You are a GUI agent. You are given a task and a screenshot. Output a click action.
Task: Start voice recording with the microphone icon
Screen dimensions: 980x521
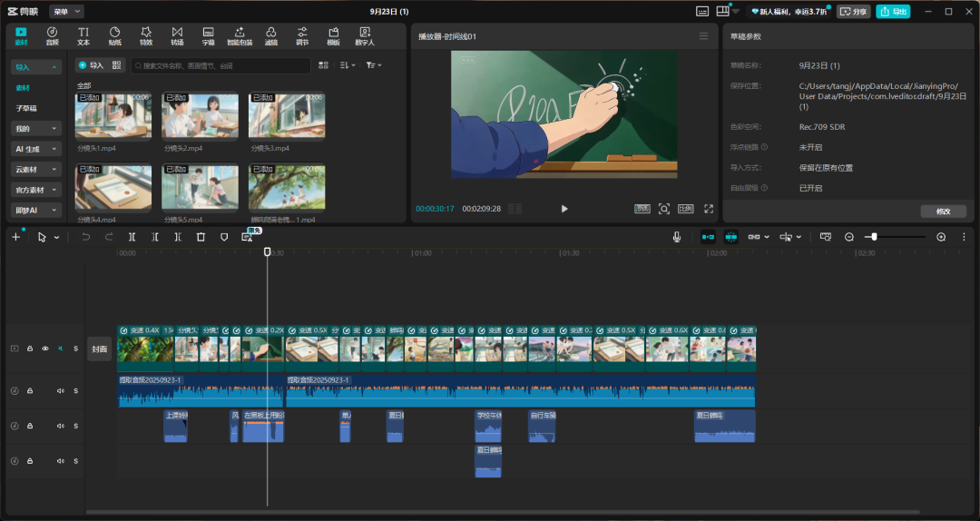coord(677,237)
